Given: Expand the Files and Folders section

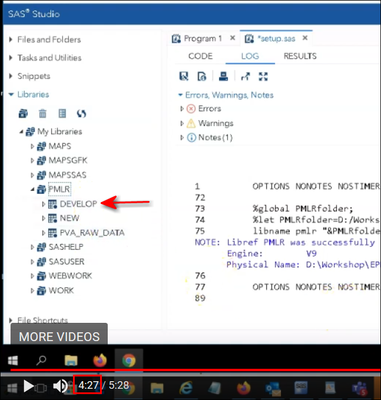Looking at the screenshot, I should pyautogui.click(x=11, y=40).
